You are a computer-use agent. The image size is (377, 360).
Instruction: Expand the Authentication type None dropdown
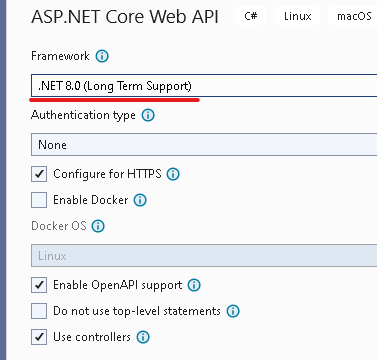click(x=204, y=145)
